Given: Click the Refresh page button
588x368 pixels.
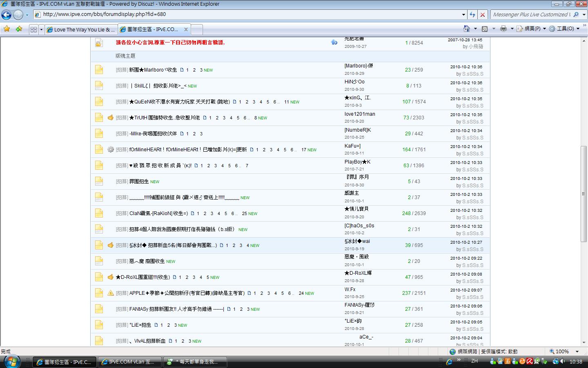Looking at the screenshot, I should (x=472, y=14).
